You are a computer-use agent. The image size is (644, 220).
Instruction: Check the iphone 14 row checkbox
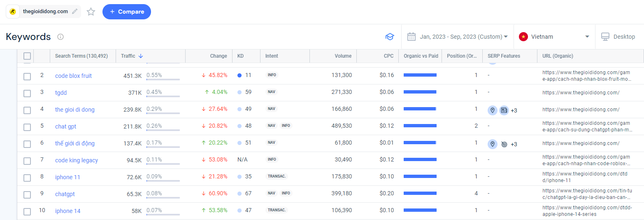[27, 211]
